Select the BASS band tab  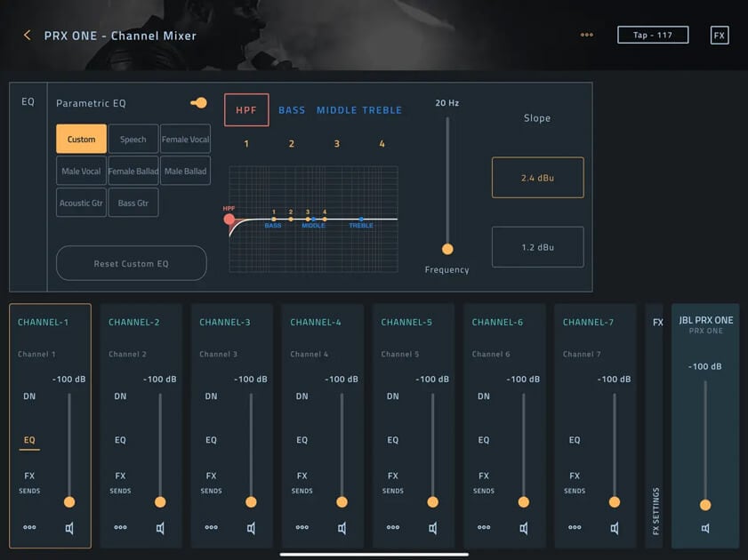point(292,110)
